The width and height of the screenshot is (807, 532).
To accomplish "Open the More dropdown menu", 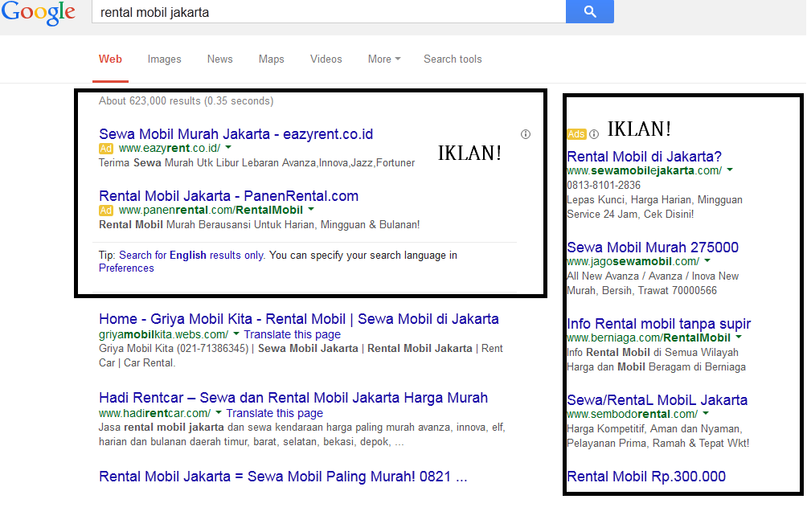I will click(384, 59).
